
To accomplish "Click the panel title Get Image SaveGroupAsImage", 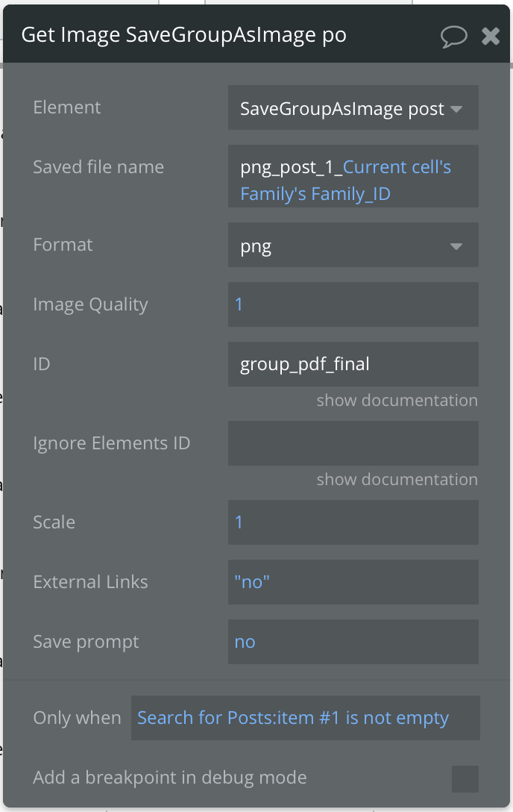I will (183, 35).
